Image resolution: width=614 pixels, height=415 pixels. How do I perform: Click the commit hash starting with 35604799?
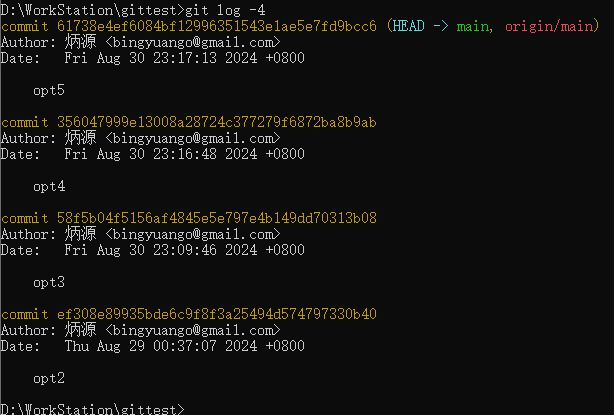pyautogui.click(x=217, y=122)
